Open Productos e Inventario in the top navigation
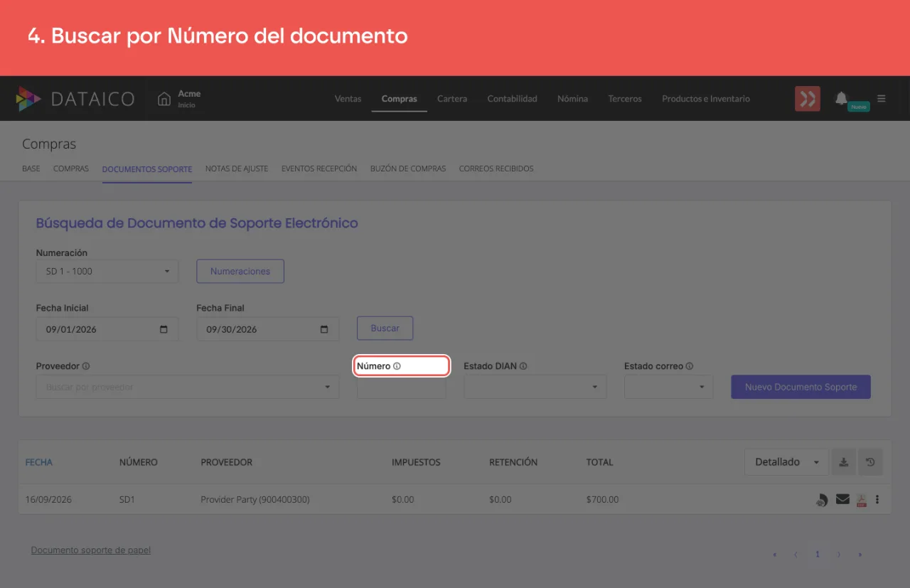910x588 pixels. [706, 99]
